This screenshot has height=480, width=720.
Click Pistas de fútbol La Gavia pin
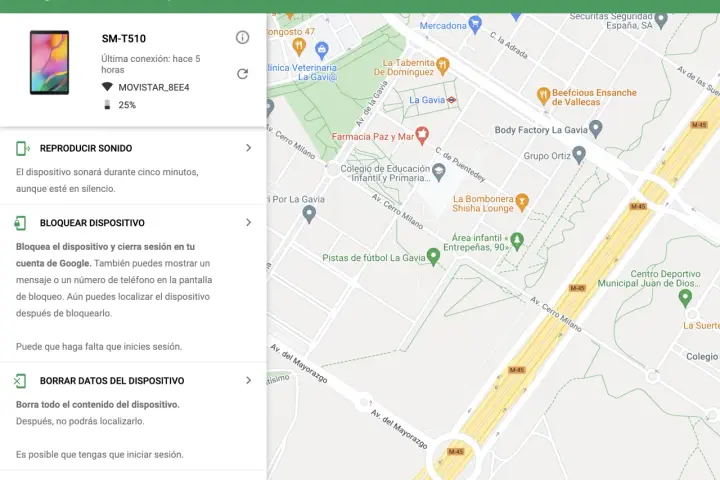[433, 256]
